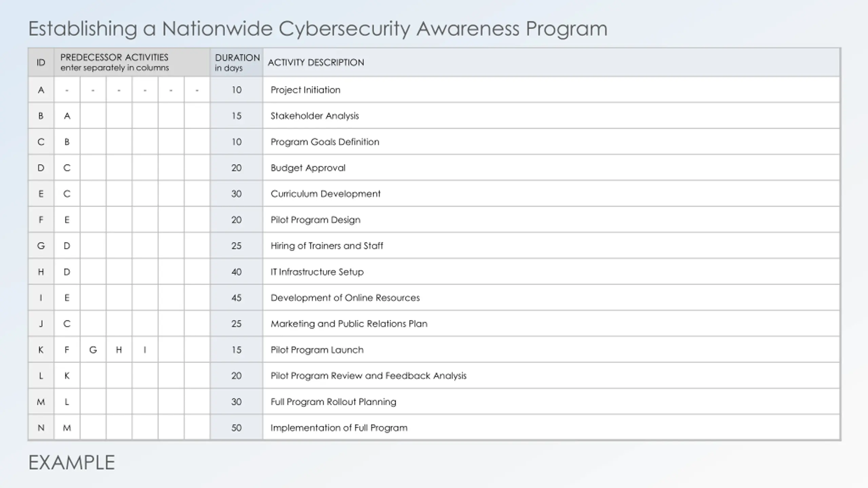Select predecessor 'M' in row N
868x488 pixels.
(x=67, y=428)
